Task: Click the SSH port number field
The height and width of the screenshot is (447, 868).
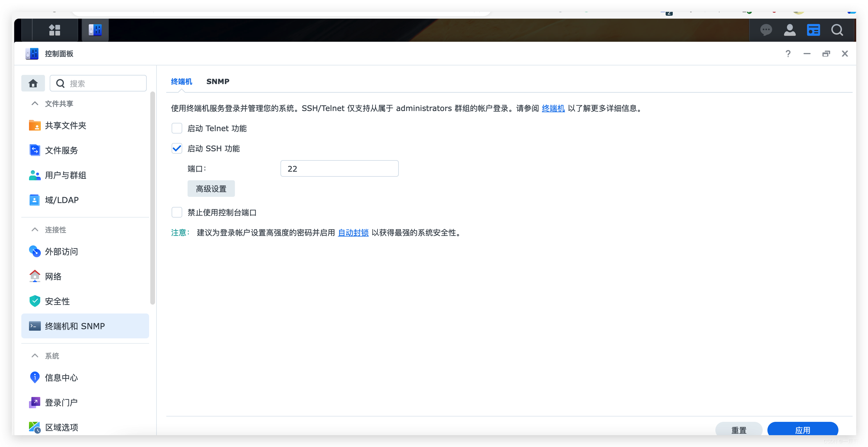Action: [339, 168]
